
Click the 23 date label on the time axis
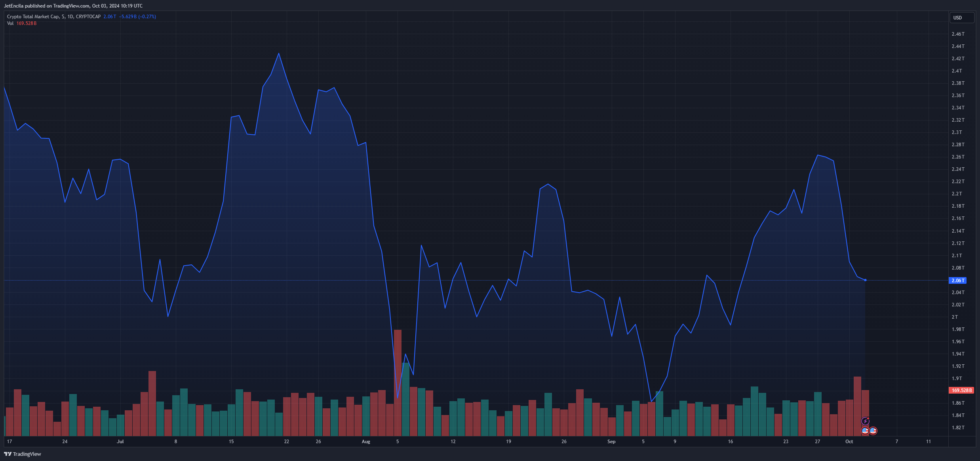786,442
